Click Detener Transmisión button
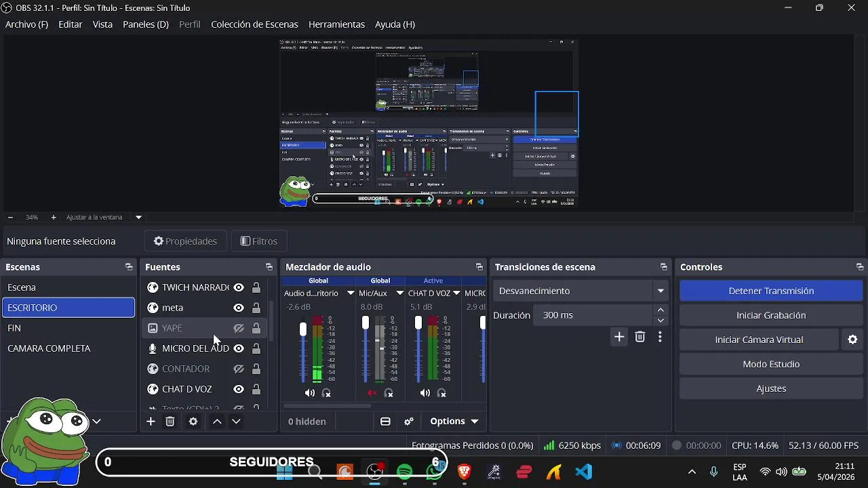This screenshot has height=488, width=868. [771, 291]
